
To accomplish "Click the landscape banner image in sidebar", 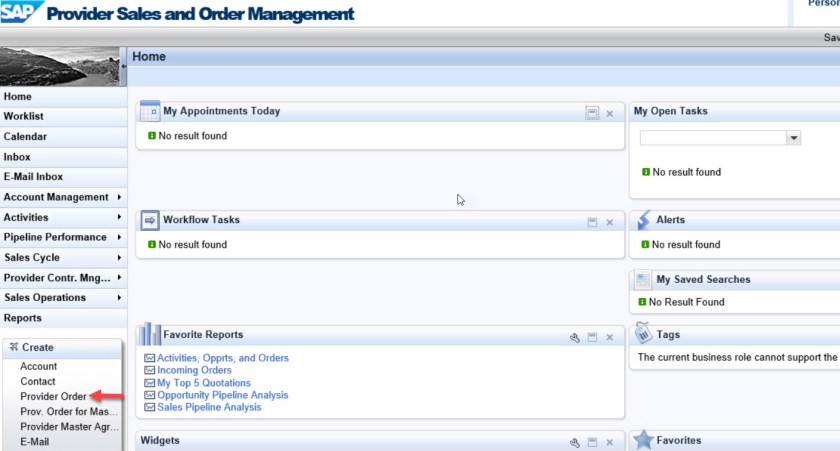I will tap(59, 66).
